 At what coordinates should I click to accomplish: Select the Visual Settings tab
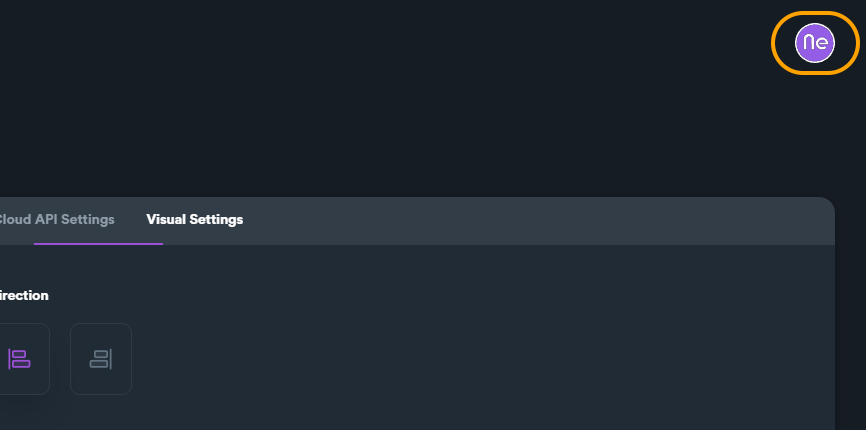click(194, 220)
